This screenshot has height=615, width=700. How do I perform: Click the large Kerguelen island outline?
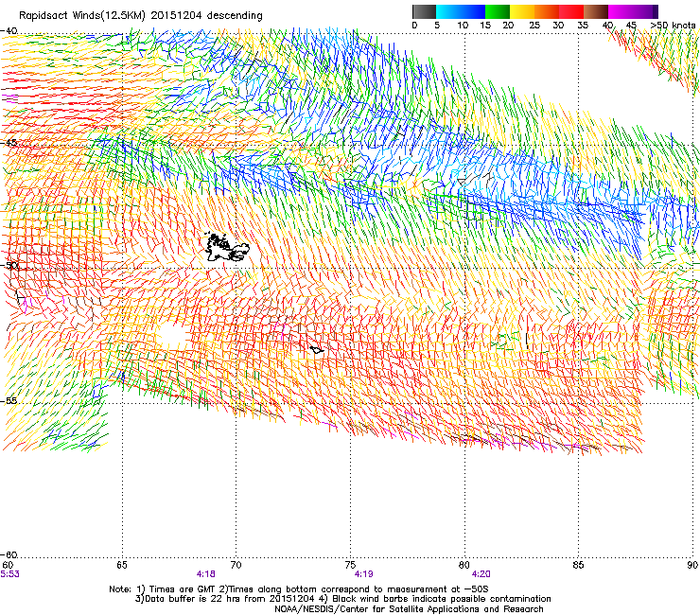[227, 247]
